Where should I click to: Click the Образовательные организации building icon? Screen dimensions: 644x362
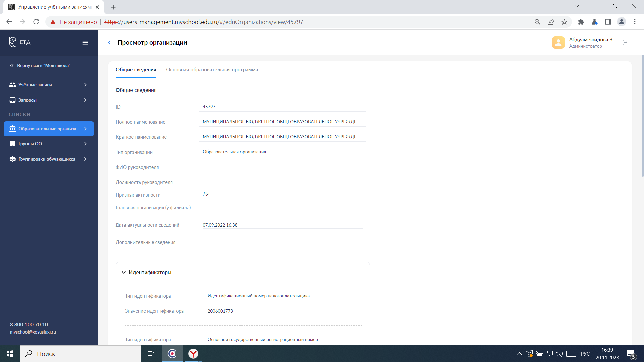12,129
